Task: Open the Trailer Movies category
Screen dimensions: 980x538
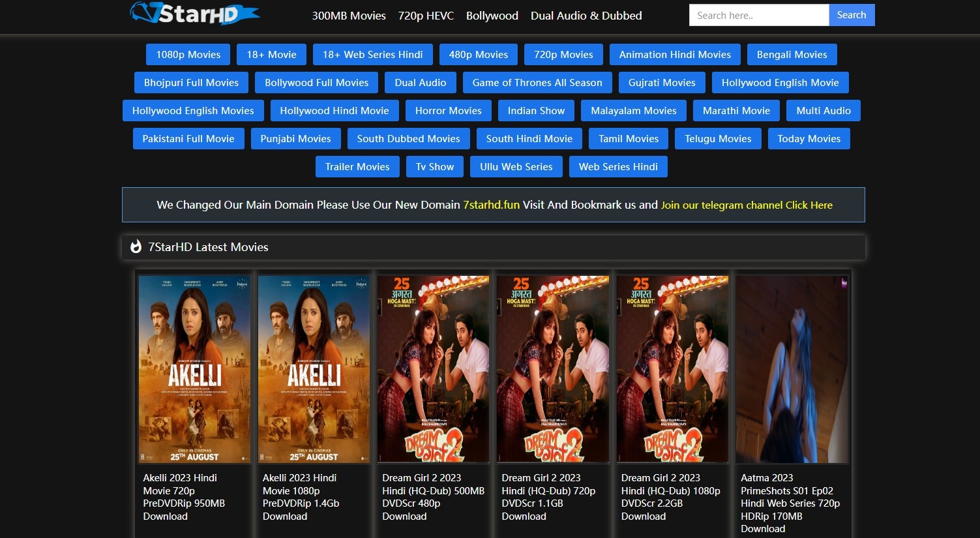Action: click(x=357, y=167)
